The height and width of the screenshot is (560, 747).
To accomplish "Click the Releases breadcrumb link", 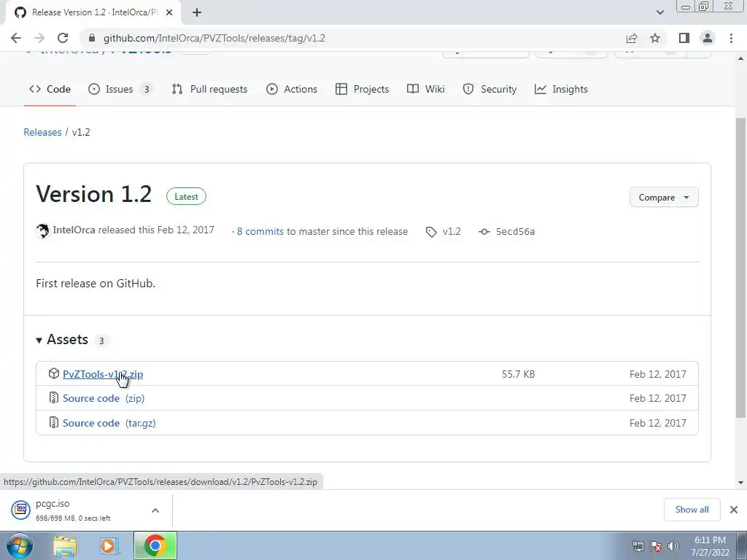I will click(42, 132).
